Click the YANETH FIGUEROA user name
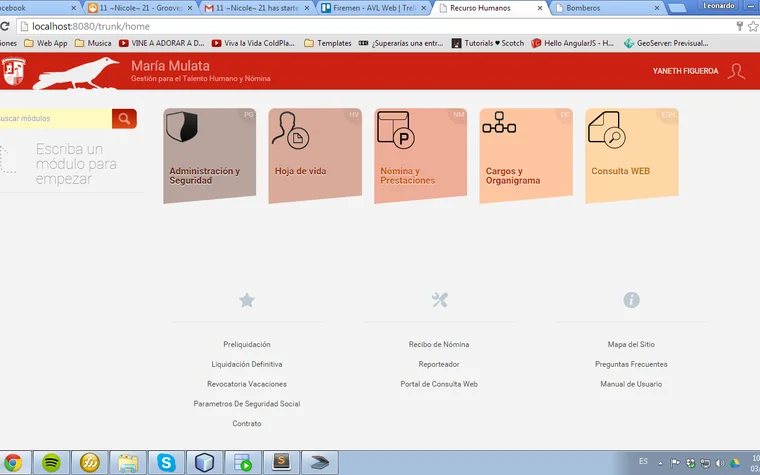Viewport: 760px width, 475px height. pyautogui.click(x=685, y=71)
